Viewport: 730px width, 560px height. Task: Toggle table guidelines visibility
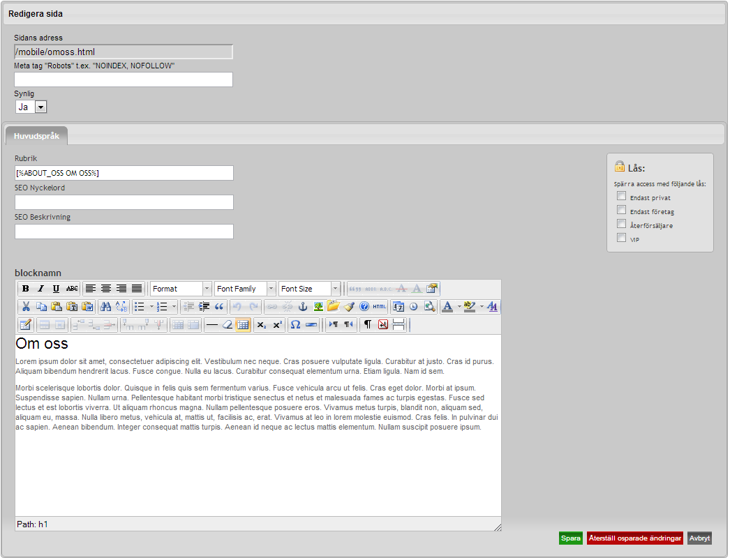(243, 325)
